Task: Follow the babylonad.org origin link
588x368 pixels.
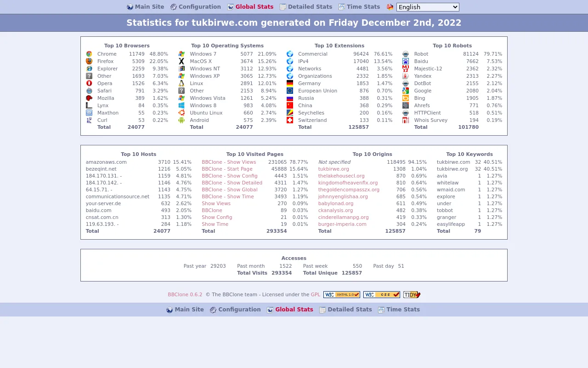Action: pos(336,203)
